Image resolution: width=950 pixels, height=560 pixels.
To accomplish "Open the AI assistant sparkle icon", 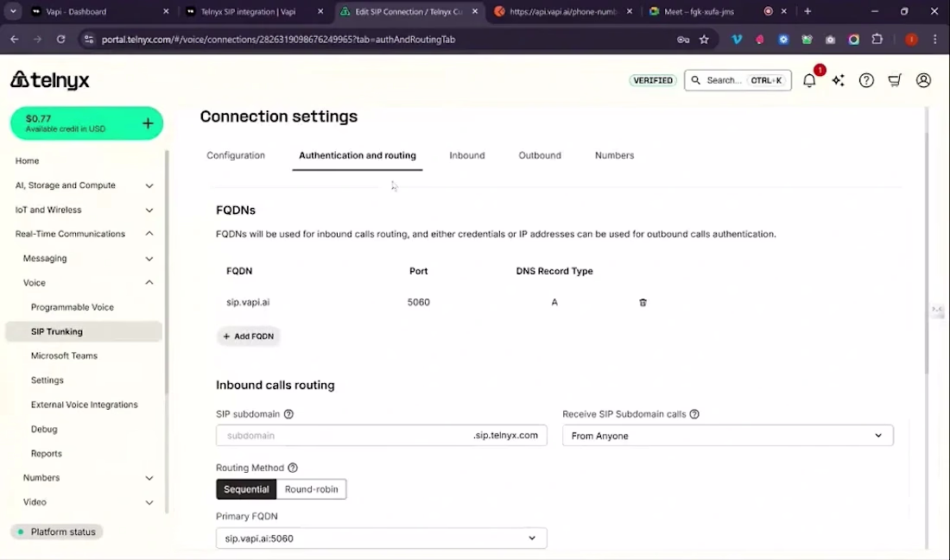I will [838, 80].
